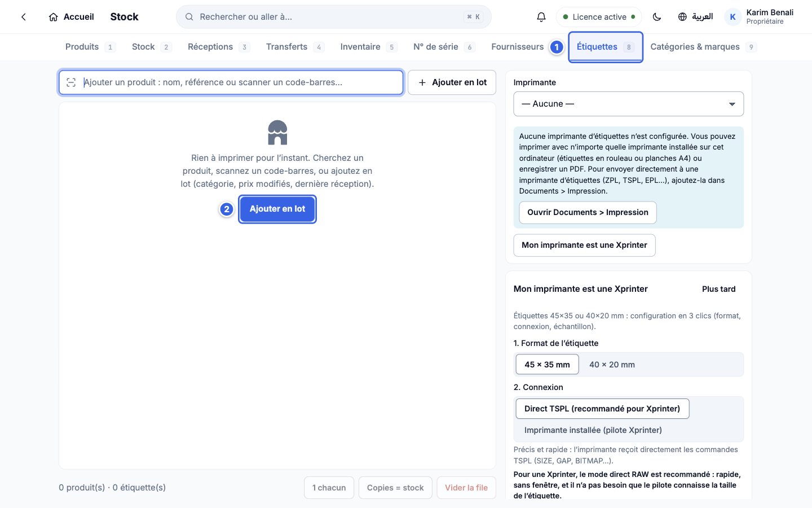
Task: Click the home icon beside Accueil
Action: click(x=54, y=17)
